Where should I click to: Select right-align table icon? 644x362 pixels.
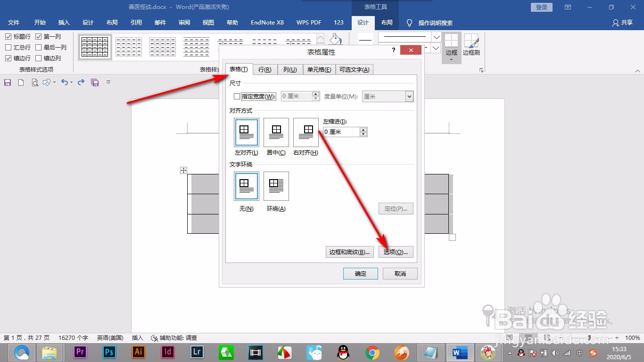306,132
